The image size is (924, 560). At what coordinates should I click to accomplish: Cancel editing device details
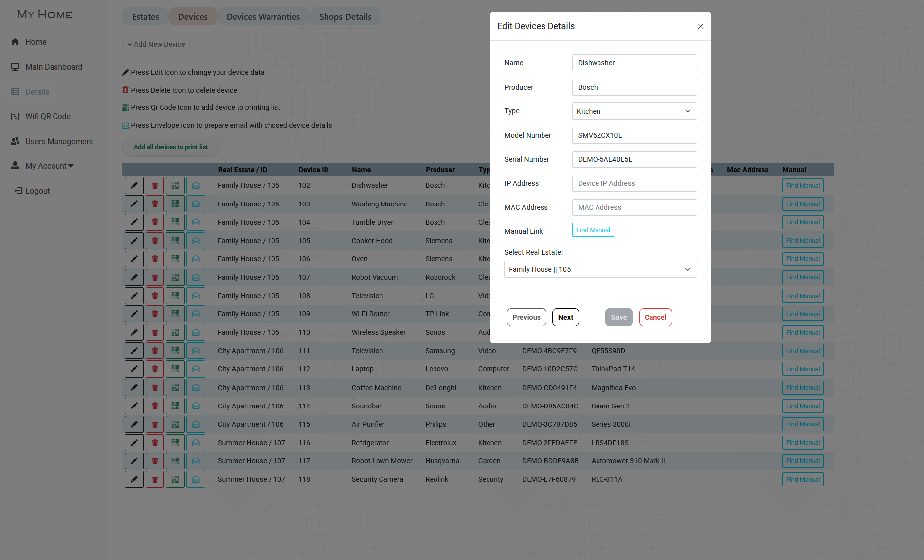[655, 317]
